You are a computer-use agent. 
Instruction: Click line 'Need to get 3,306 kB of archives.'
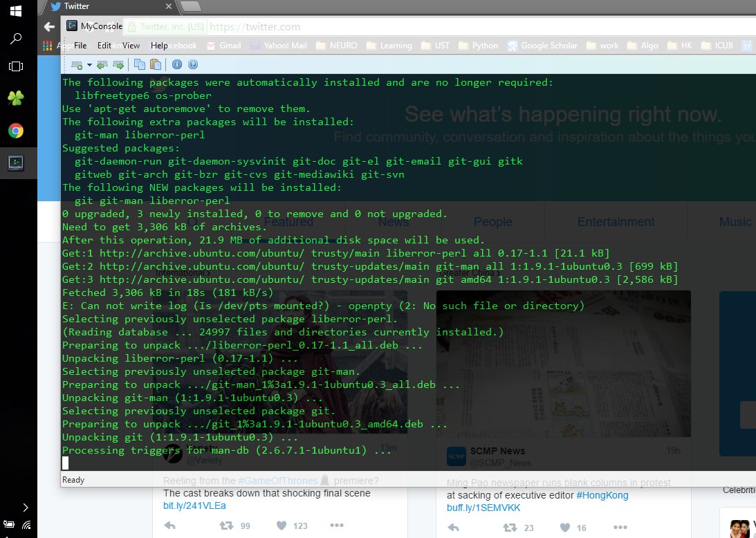(x=165, y=227)
